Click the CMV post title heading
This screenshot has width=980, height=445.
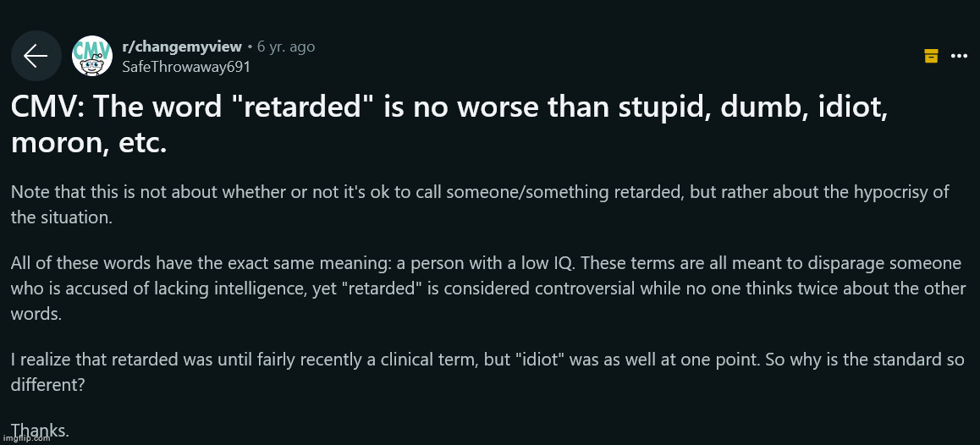[x=450, y=124]
